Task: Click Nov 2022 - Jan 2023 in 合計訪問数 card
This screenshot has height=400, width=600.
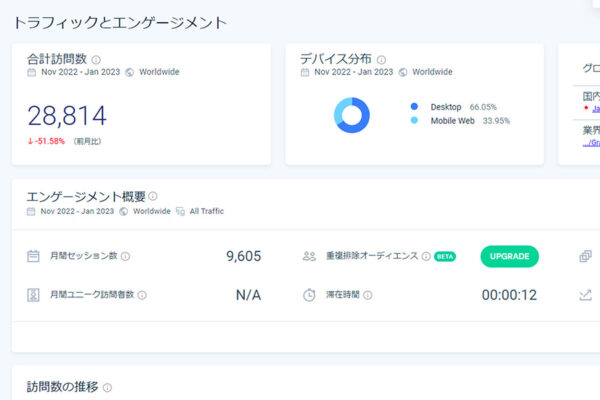Action: tap(80, 72)
